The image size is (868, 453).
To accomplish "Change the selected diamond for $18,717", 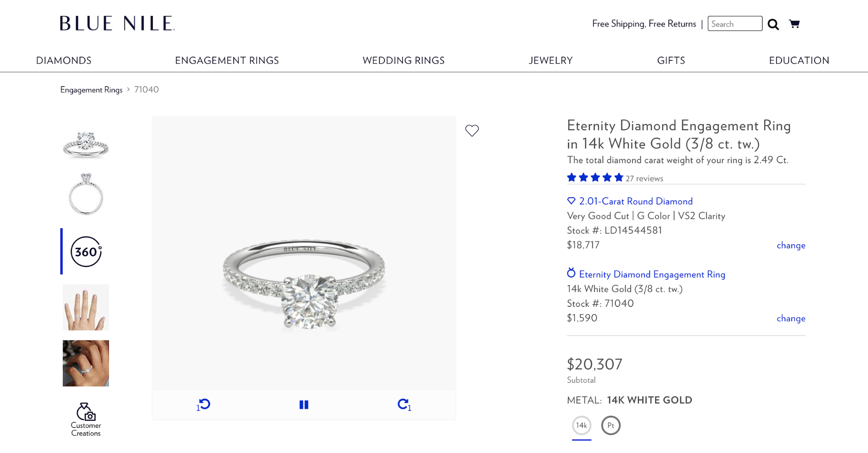I will coord(791,245).
